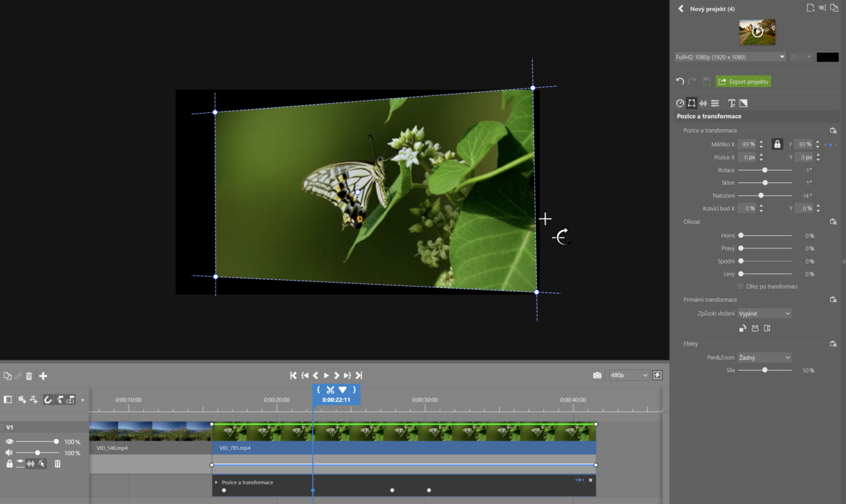This screenshot has width=846, height=504.
Task: Click the Kotvící bod X value field
Action: coord(747,208)
